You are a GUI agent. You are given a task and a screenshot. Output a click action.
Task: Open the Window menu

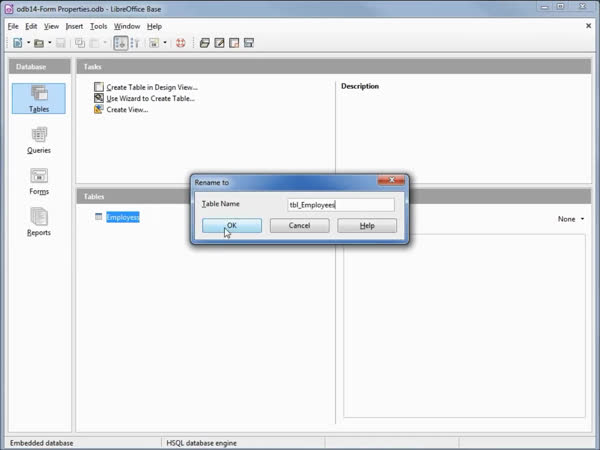click(127, 26)
